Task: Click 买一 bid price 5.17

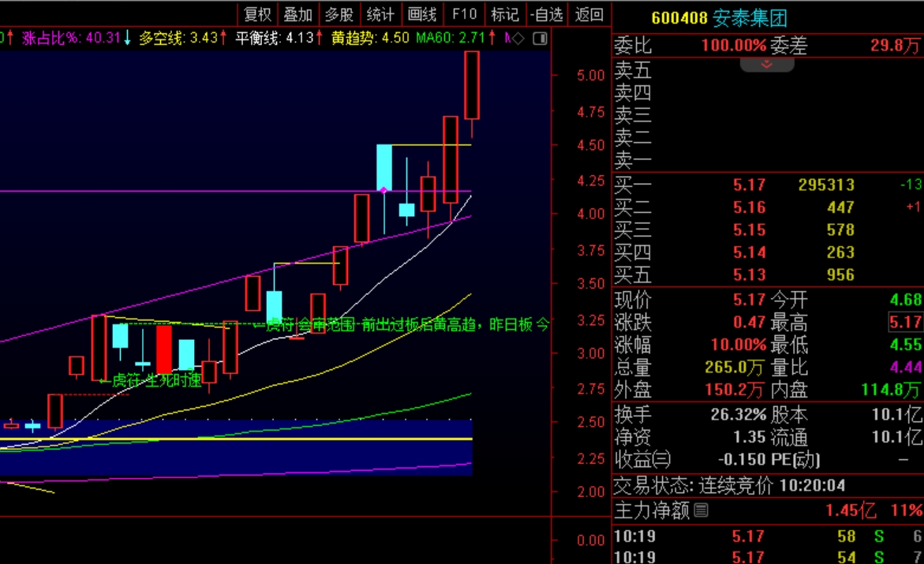Action: pyautogui.click(x=749, y=185)
